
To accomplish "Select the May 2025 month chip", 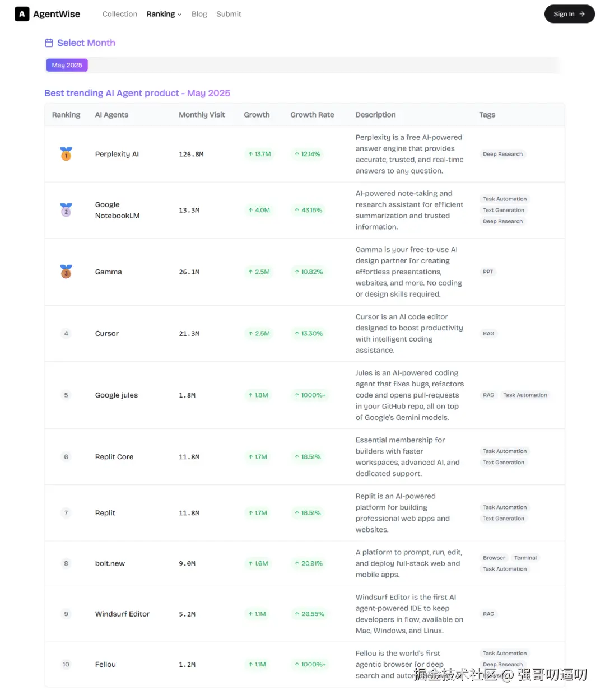I will (x=67, y=65).
